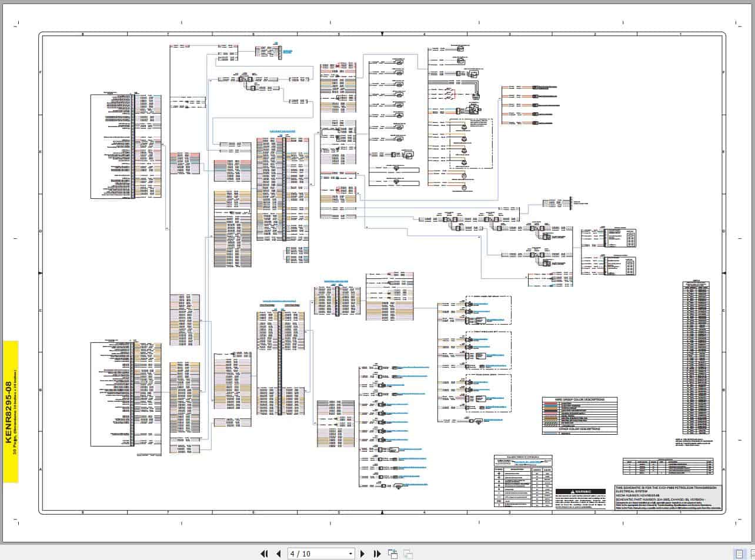Click the greyed-out next view icon
Image resolution: width=755 pixels, height=560 pixels.
(407, 554)
